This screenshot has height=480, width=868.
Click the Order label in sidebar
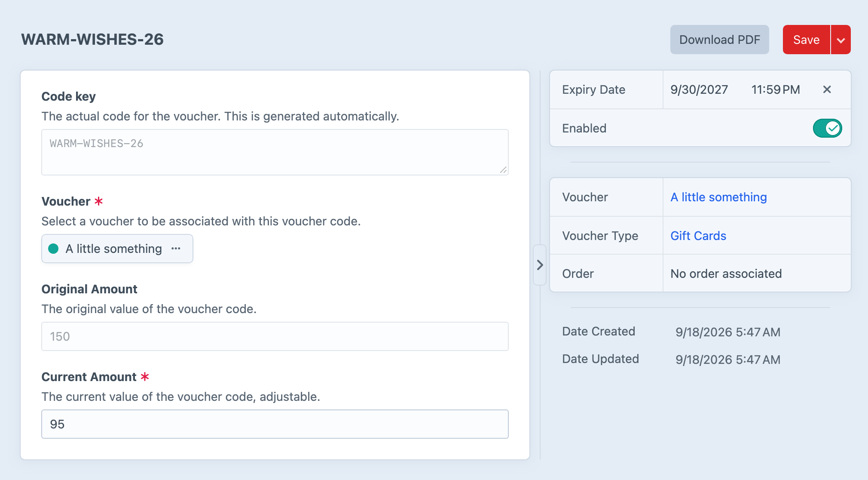click(578, 274)
